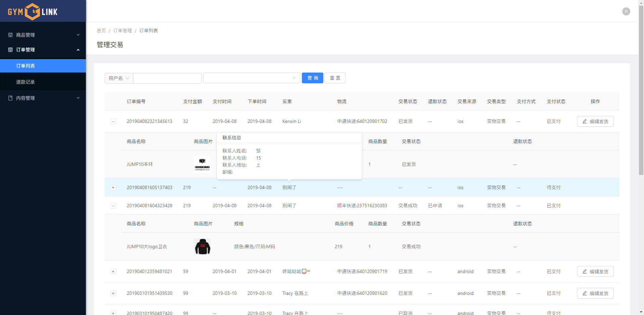Click logistics 中通快递:640120901620
The image size is (644, 315).
(362, 293)
